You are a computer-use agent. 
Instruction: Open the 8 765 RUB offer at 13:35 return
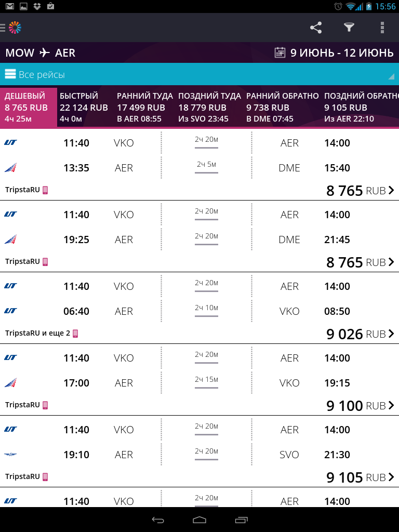pyautogui.click(x=199, y=165)
